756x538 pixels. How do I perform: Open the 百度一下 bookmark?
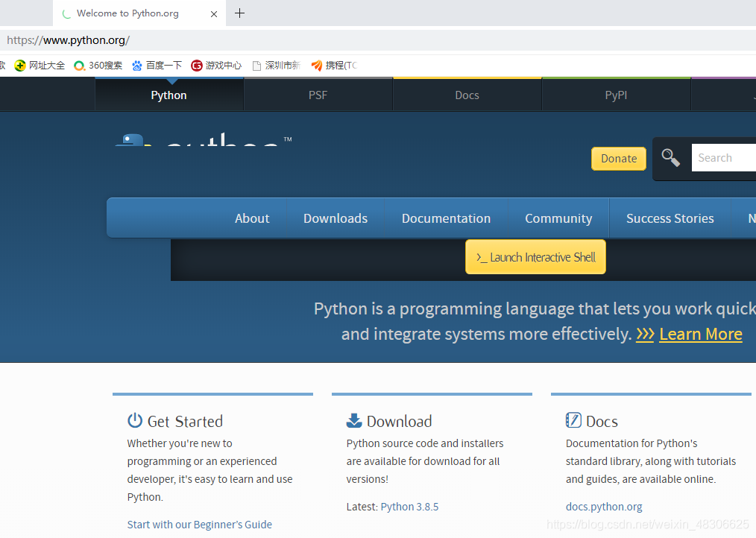point(157,66)
